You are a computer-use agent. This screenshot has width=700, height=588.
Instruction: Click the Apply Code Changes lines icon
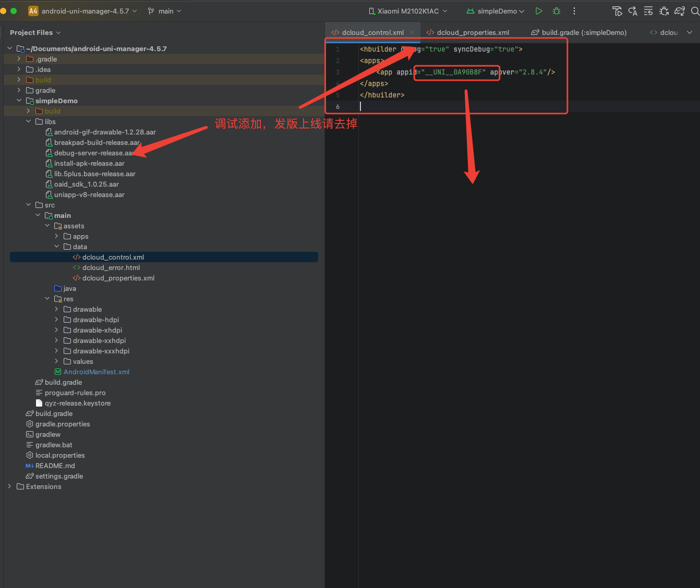point(648,11)
